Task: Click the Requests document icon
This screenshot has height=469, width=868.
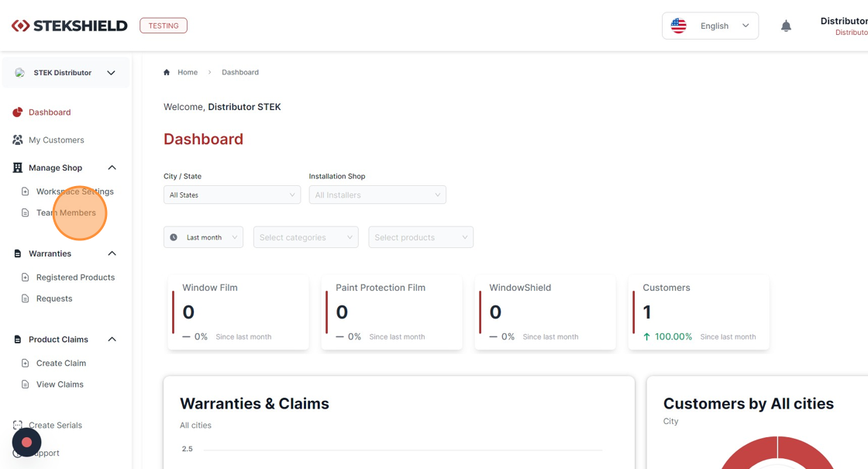Action: 25,298
